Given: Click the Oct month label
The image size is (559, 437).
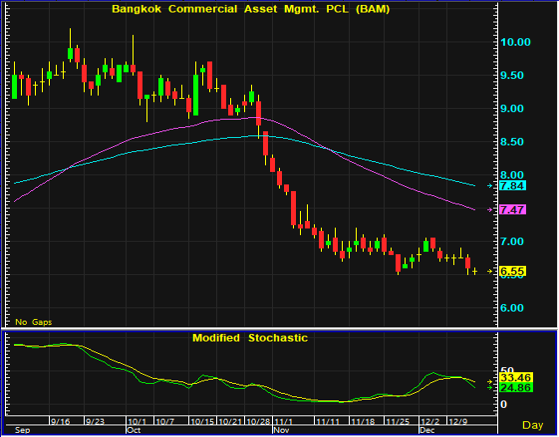Looking at the screenshot, I should [x=133, y=430].
